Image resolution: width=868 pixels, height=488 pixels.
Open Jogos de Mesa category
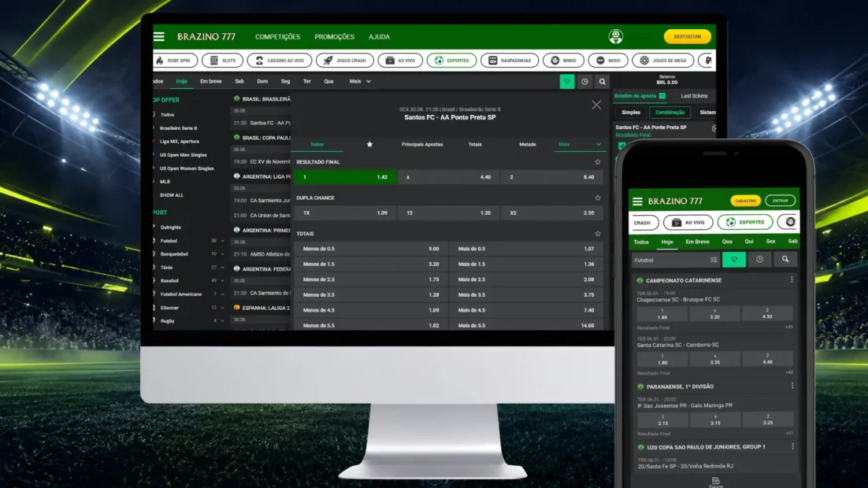click(x=663, y=61)
